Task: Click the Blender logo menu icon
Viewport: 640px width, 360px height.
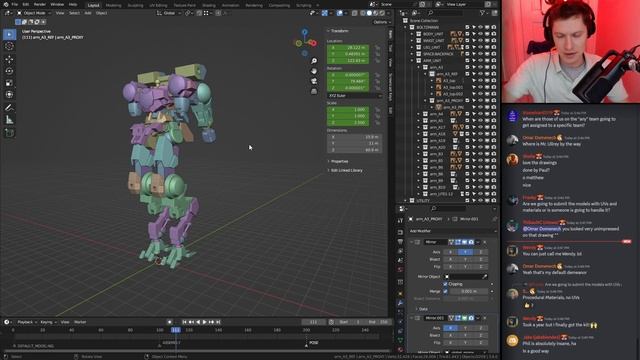Action: click(6, 4)
